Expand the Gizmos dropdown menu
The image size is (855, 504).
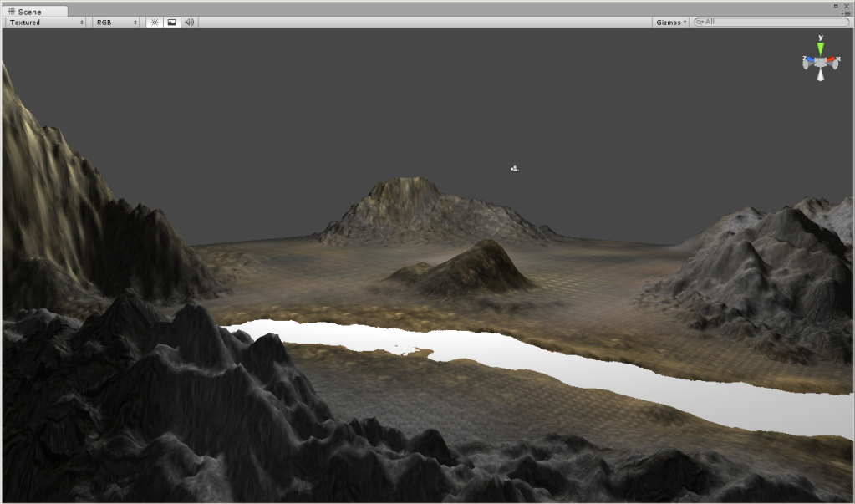[671, 23]
